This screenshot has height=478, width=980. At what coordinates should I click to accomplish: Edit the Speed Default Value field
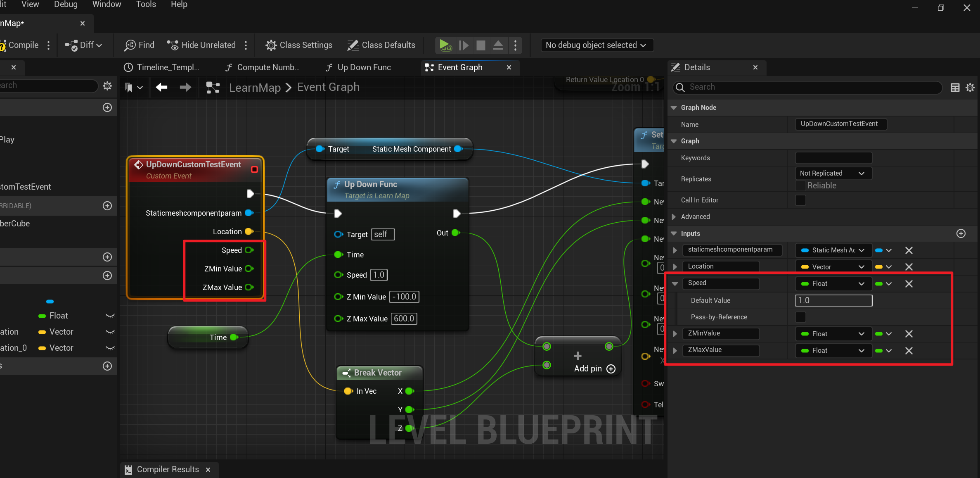click(833, 300)
